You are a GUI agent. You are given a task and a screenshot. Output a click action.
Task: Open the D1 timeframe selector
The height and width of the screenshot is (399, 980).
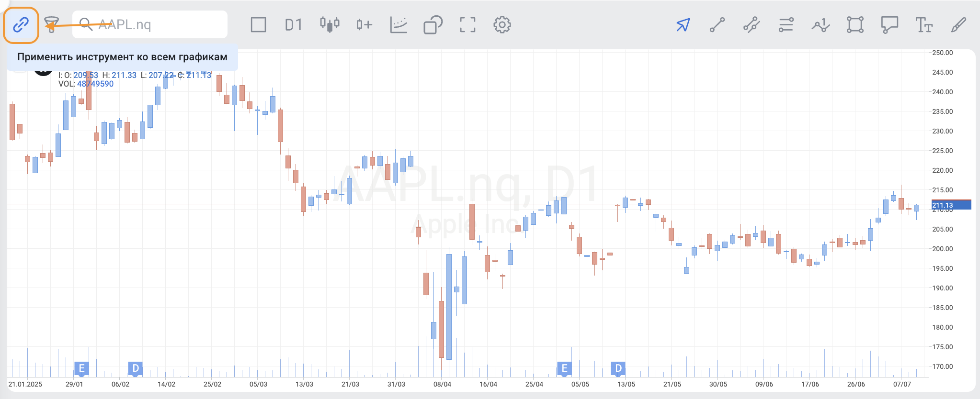click(293, 25)
